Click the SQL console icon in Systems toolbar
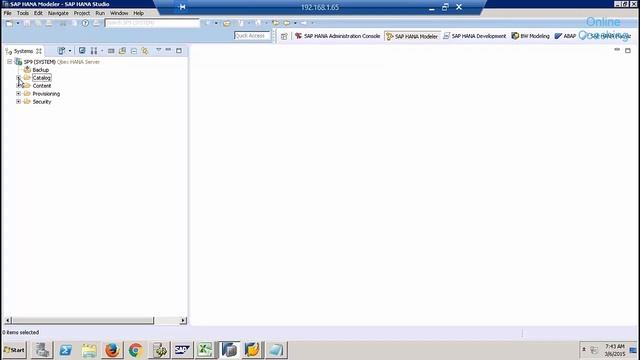Screen dimensions: 640x360 111,51
